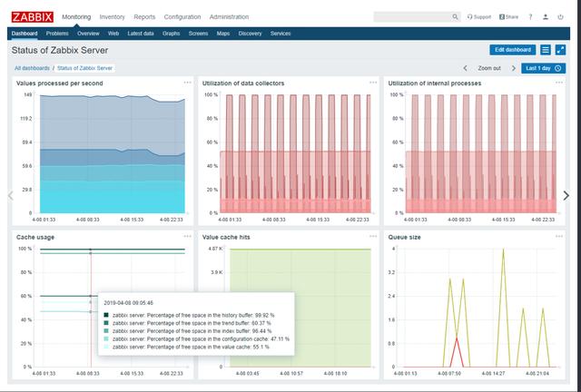The width and height of the screenshot is (581, 392).
Task: Open menu of Queue size widget
Action: pos(559,237)
